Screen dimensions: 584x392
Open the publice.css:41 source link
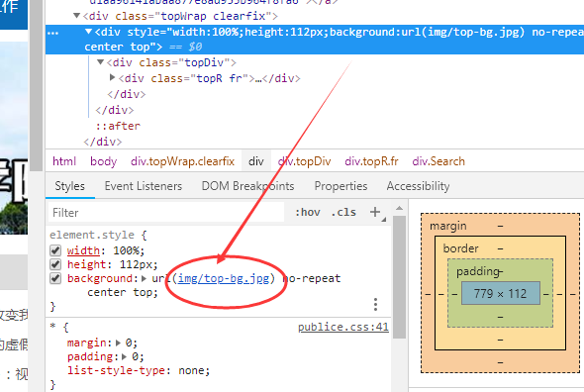click(343, 327)
